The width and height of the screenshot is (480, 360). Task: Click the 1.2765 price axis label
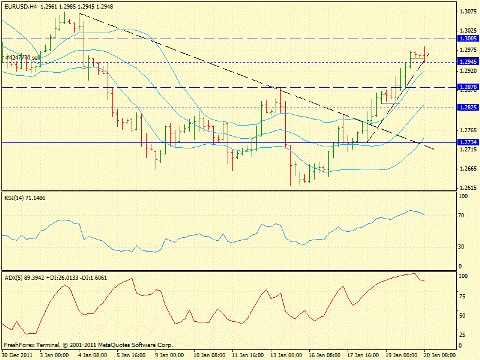point(468,130)
